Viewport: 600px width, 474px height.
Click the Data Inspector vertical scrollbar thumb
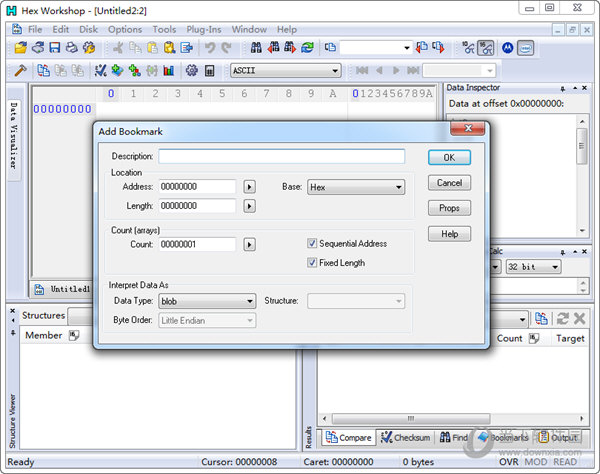click(x=582, y=146)
